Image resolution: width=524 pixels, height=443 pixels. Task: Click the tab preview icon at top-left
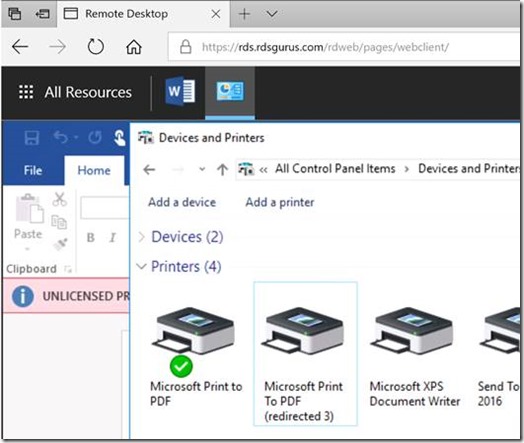15,14
